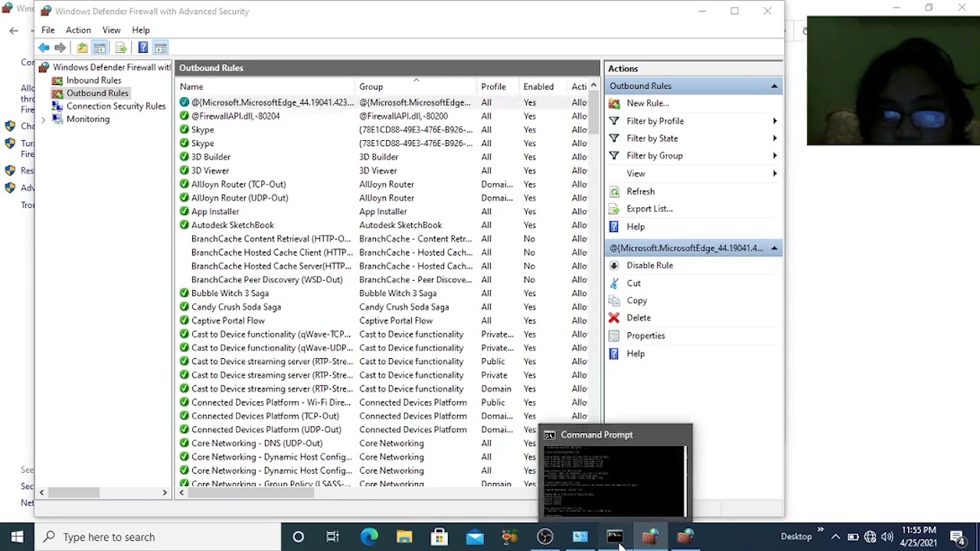The height and width of the screenshot is (551, 980).
Task: Sort rules by Name column header
Action: [265, 86]
